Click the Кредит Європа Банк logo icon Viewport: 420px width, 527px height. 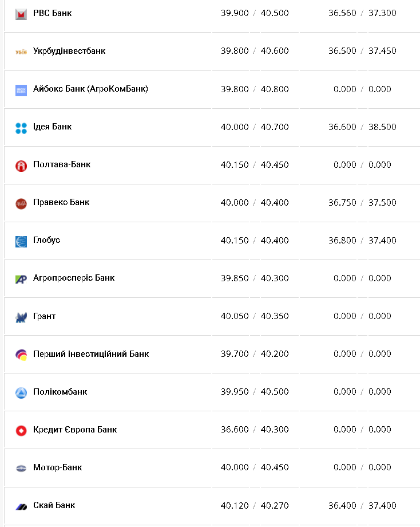21,430
